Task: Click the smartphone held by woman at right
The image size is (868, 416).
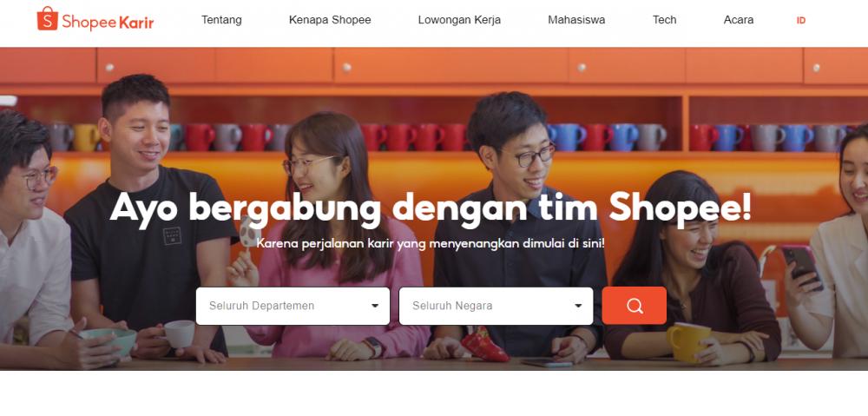Action: tap(802, 267)
